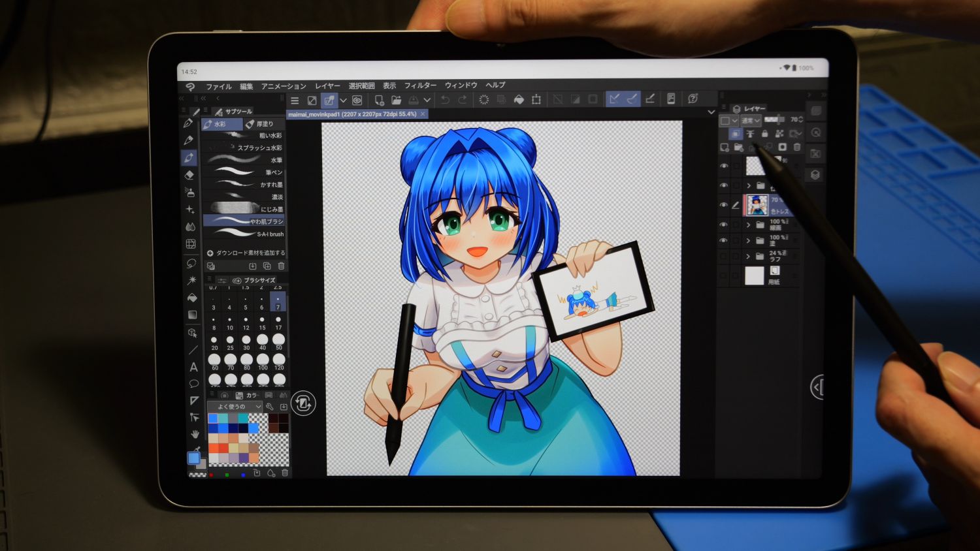
Task: Hide the 線画 folder layer via eye icon
Action: click(x=724, y=225)
